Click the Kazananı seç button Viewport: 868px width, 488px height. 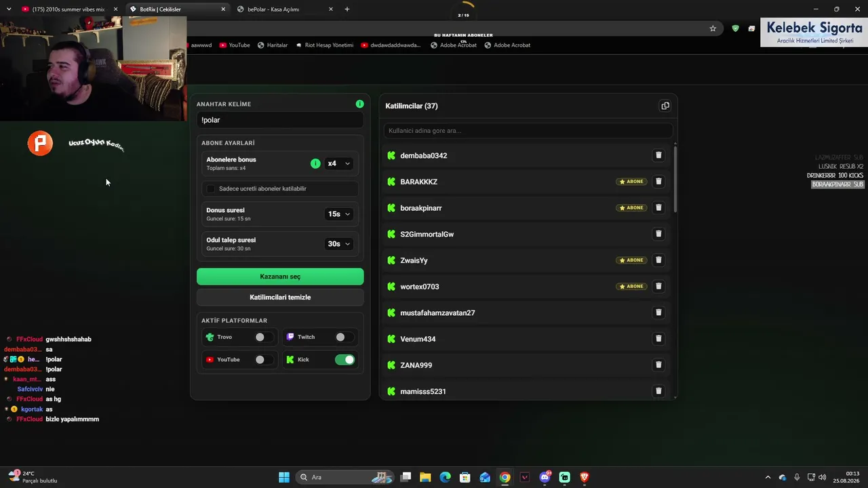(x=280, y=277)
